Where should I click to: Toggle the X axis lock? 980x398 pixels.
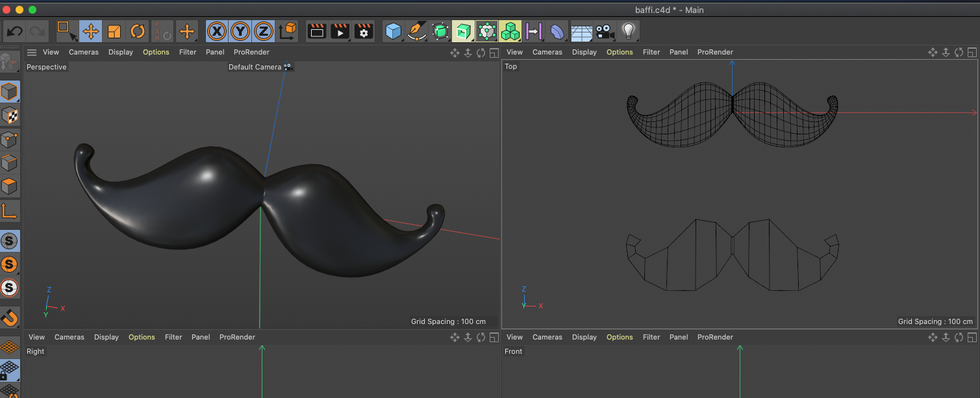point(217,31)
